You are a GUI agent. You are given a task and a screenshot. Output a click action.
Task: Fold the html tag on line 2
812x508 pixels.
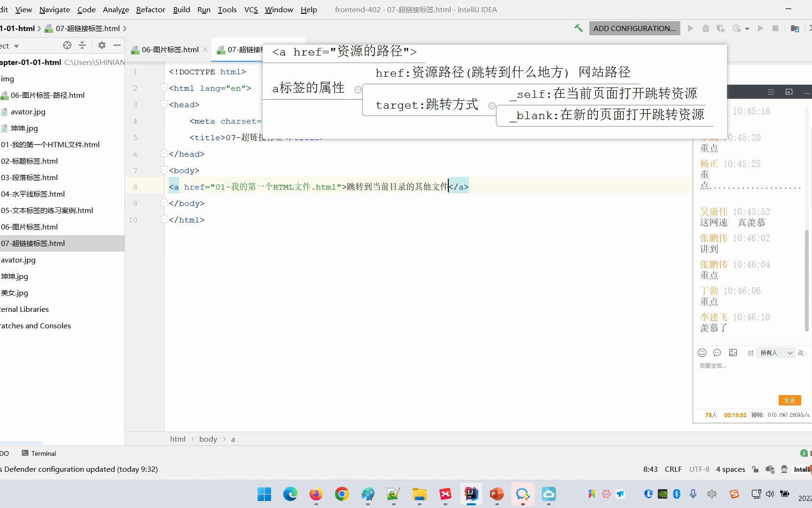tap(164, 88)
